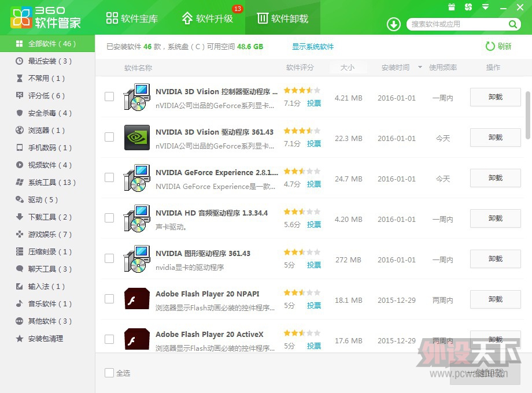
Task: Uninstall NVIDIA GeForce Experience with 卸载
Action: (496, 178)
